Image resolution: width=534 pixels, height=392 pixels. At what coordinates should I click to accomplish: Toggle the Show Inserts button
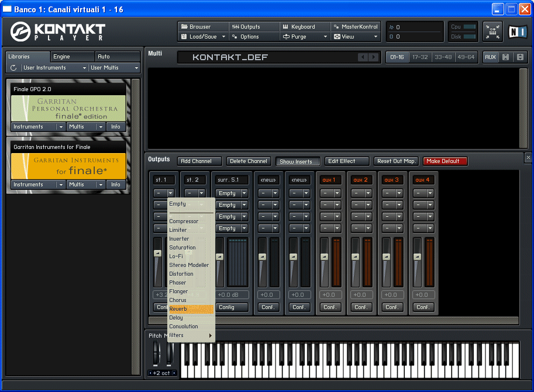point(298,161)
